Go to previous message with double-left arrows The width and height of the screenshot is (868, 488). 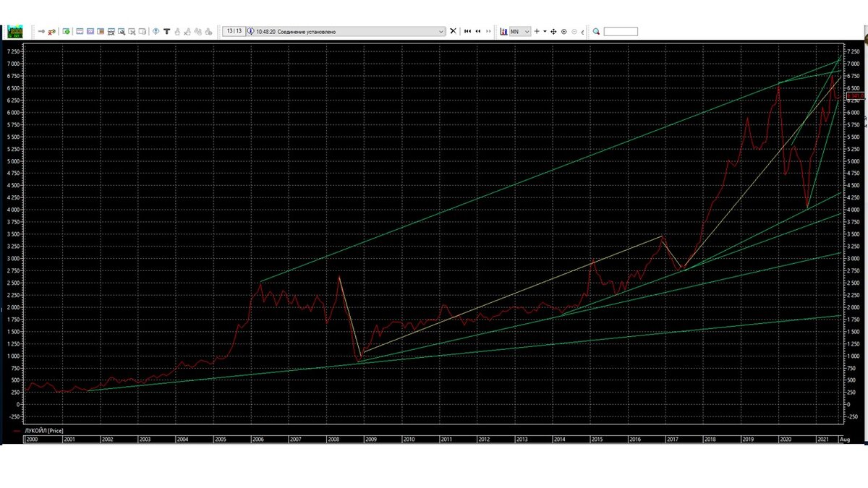coord(478,31)
